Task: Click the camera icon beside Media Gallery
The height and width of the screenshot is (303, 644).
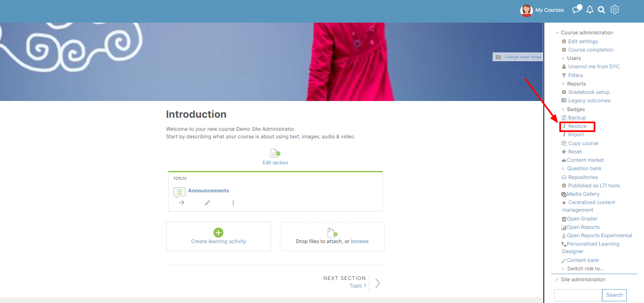Action: point(564,194)
